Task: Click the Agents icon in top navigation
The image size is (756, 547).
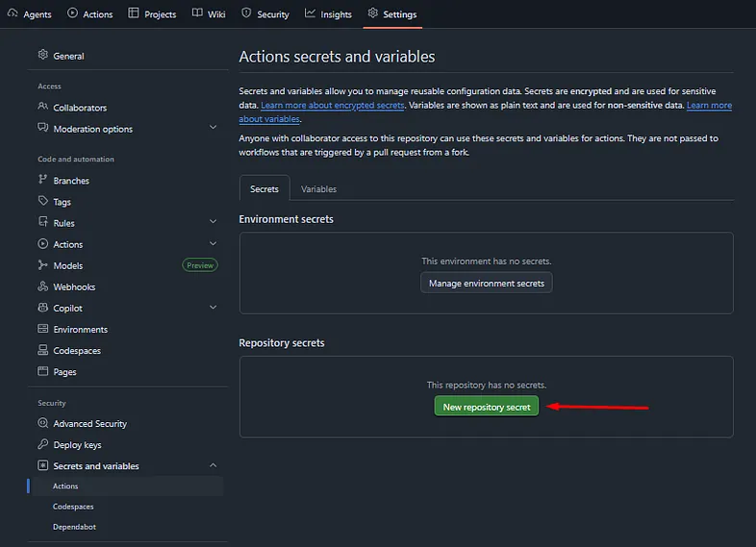Action: [x=13, y=13]
